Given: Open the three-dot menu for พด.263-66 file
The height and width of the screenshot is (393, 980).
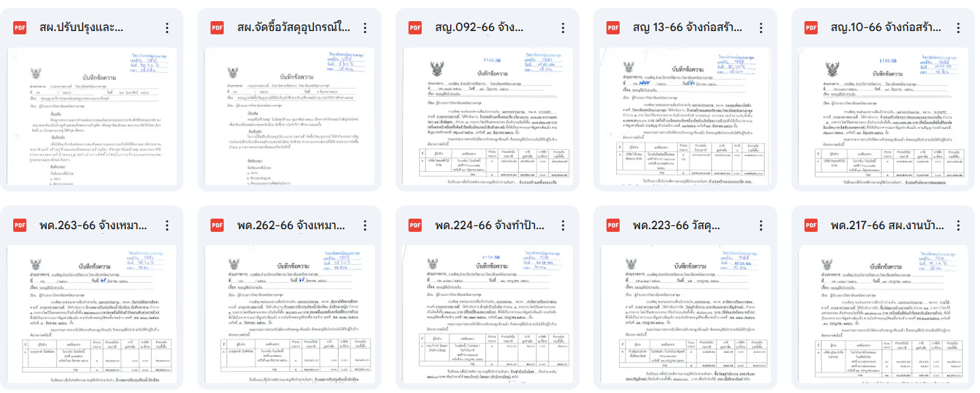Looking at the screenshot, I should click(167, 225).
